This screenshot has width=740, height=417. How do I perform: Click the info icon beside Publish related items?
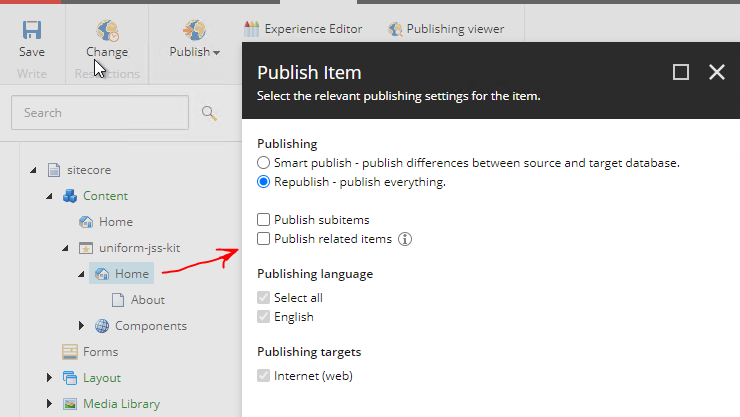[405, 239]
